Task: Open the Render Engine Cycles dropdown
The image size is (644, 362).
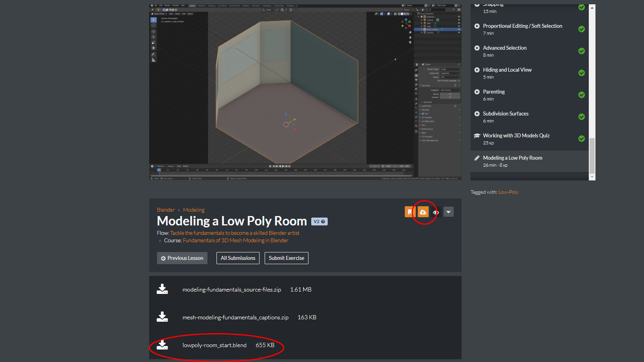Action: point(450,69)
